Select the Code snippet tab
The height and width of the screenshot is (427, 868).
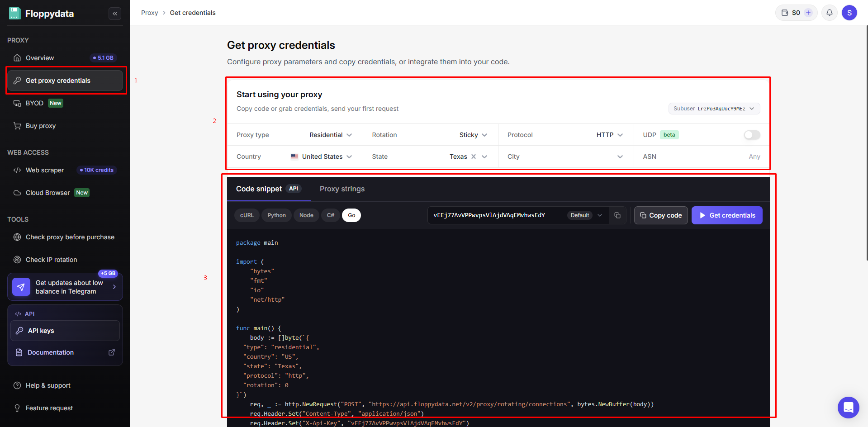269,189
